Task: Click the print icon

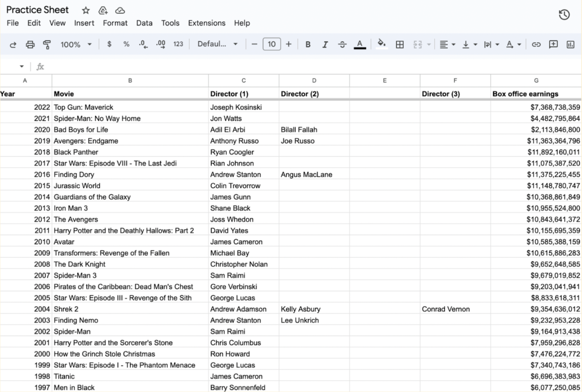Action: pyautogui.click(x=30, y=45)
